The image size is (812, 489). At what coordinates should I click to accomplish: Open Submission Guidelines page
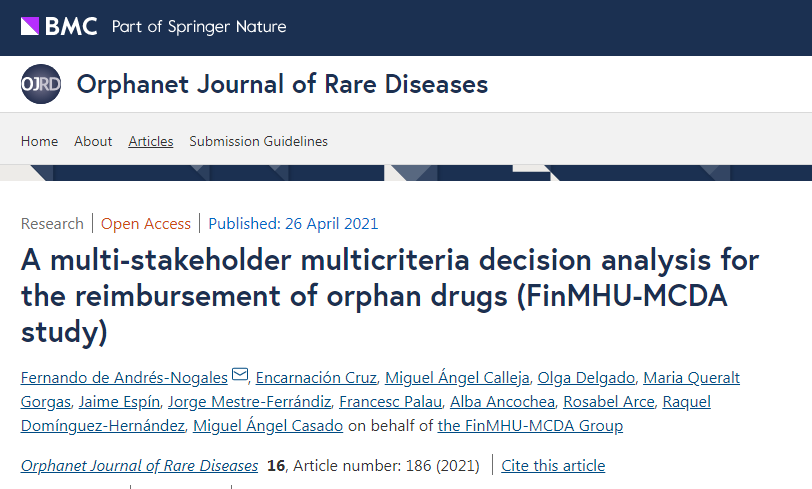click(258, 141)
